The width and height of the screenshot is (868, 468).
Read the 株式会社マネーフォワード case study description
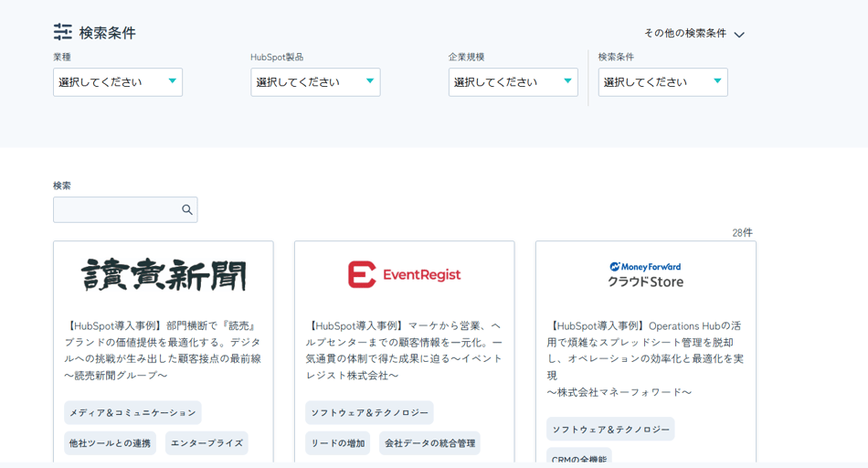click(645, 359)
